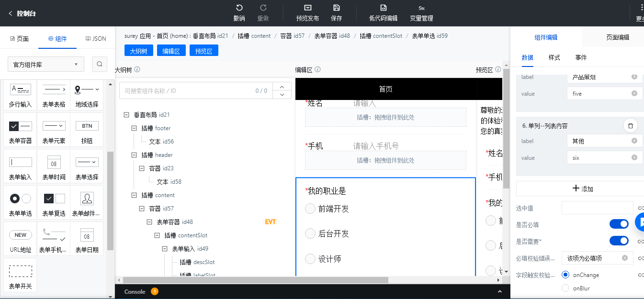Click the outline search input field

195,90
